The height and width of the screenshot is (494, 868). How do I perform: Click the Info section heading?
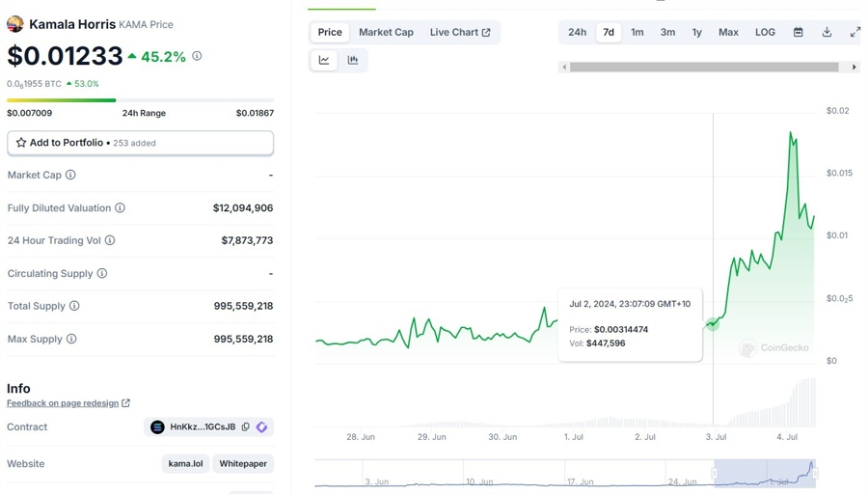click(18, 388)
